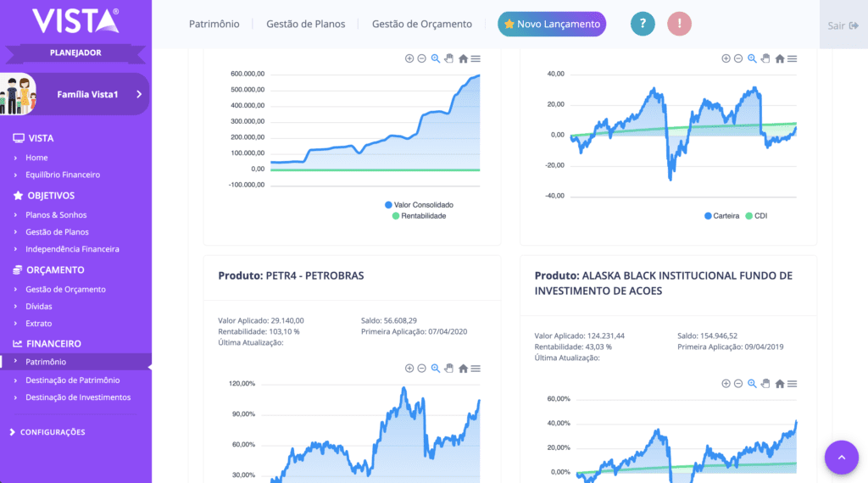Open the hamburger menu on the Carteira chart
The height and width of the screenshot is (483, 868).
792,58
